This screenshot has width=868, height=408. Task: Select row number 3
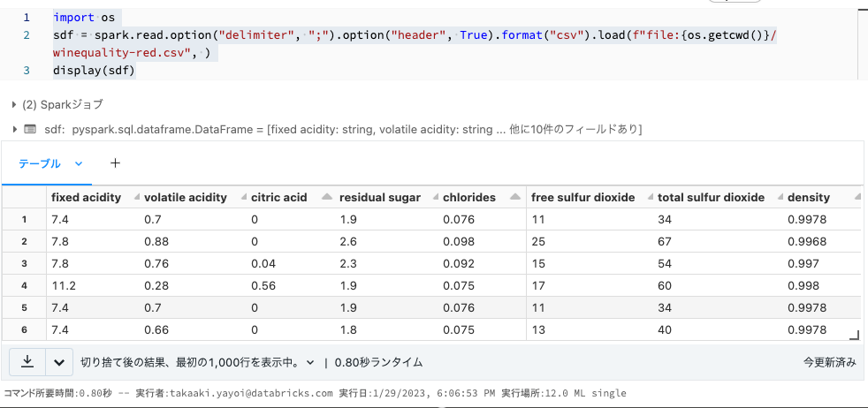[24, 264]
